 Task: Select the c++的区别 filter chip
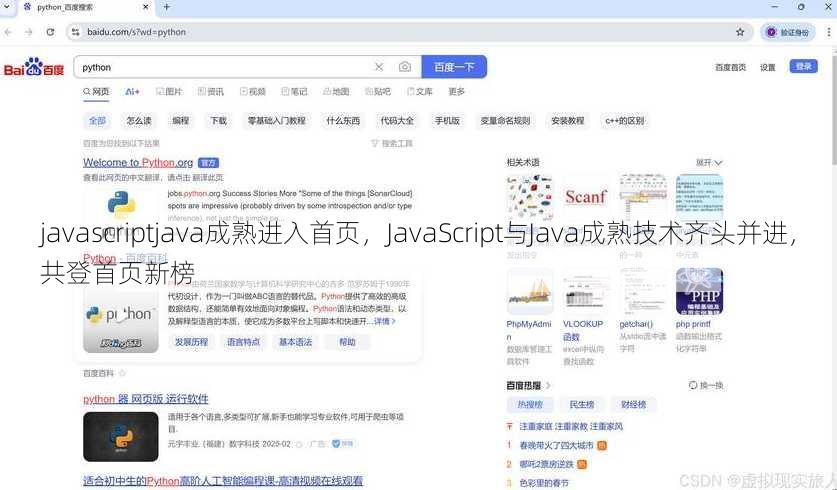coord(625,121)
